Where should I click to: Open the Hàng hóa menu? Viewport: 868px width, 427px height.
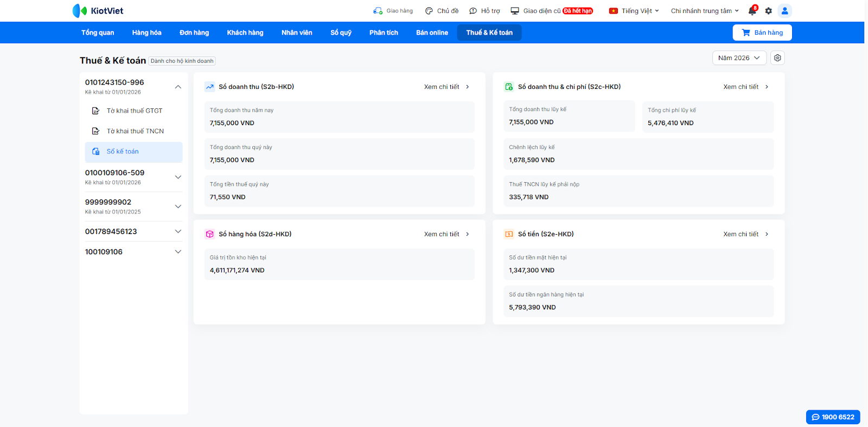tap(147, 33)
